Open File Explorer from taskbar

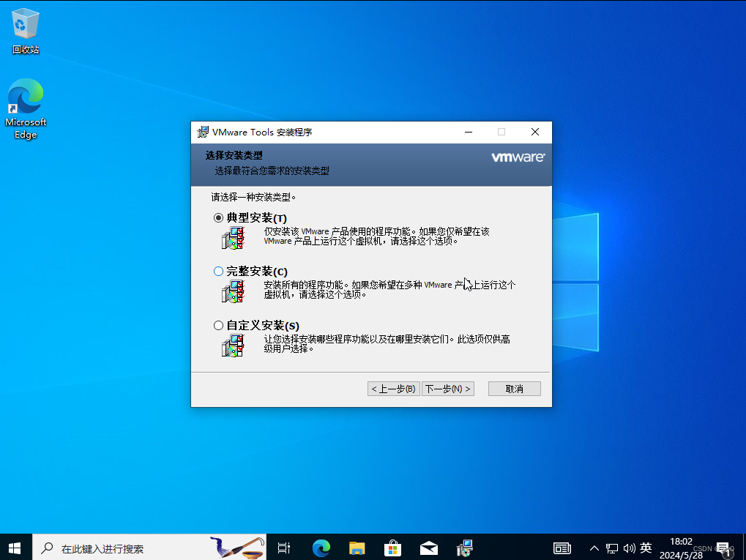pos(357,548)
